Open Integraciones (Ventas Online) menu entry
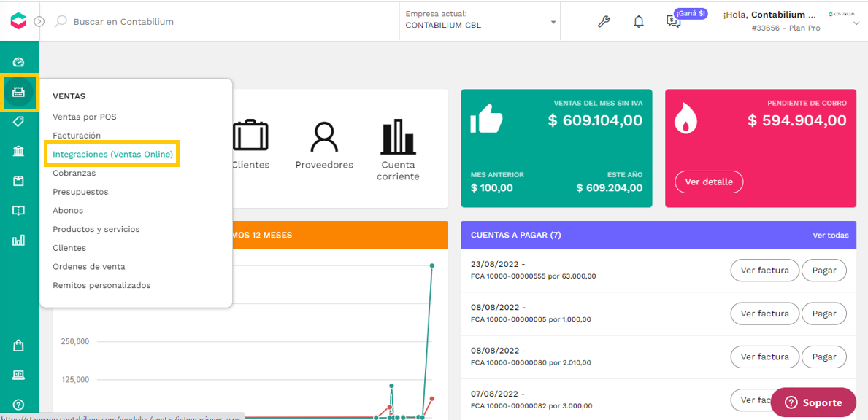This screenshot has width=868, height=420. coord(112,154)
